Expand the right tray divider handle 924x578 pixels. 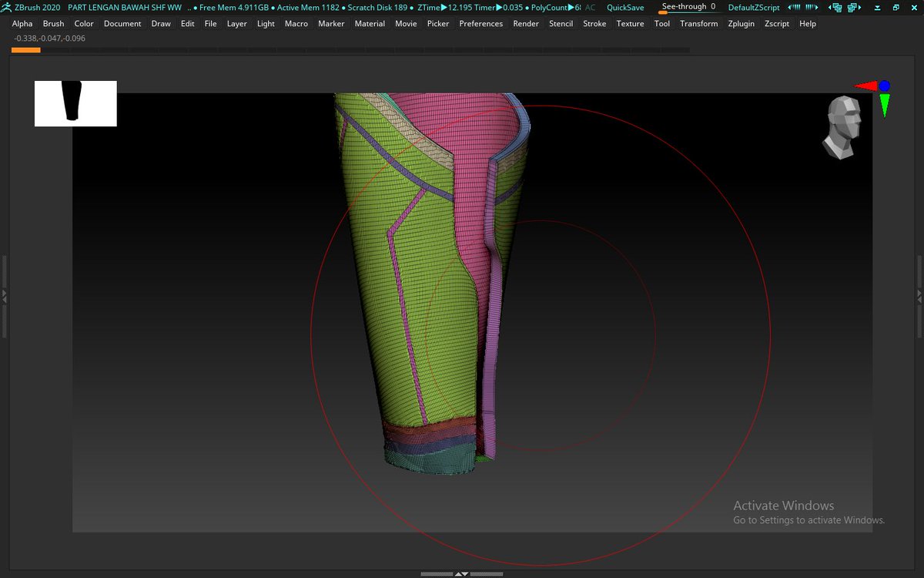click(x=919, y=296)
